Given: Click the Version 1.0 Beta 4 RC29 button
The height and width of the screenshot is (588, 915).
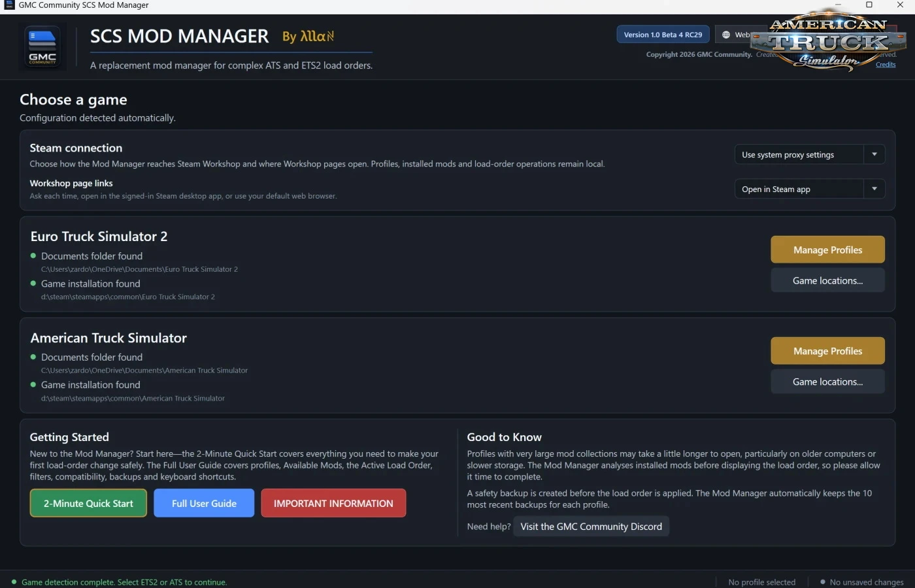Looking at the screenshot, I should [x=663, y=35].
